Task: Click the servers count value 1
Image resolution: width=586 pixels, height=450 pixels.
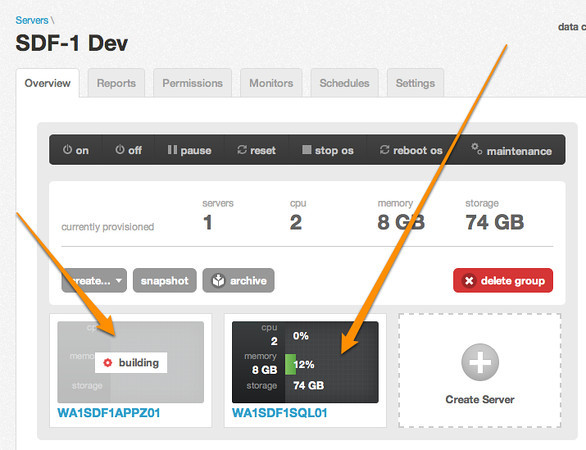Action: 208,222
